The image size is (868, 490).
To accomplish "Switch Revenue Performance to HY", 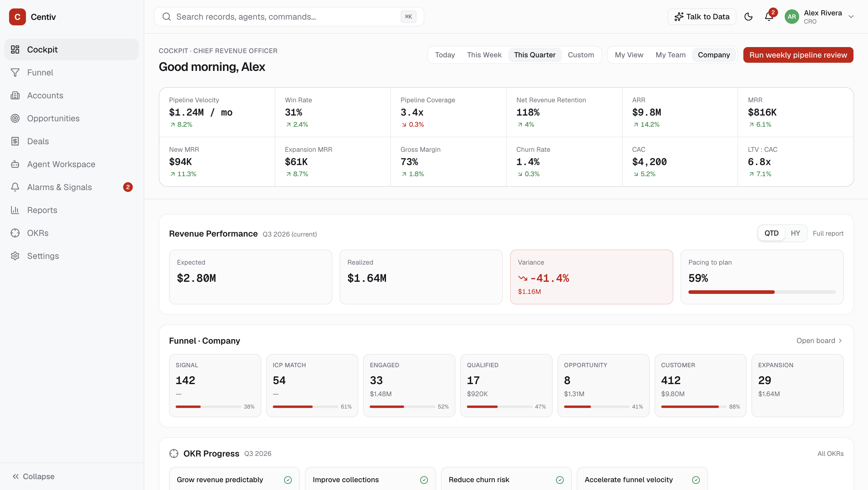I will pos(795,233).
